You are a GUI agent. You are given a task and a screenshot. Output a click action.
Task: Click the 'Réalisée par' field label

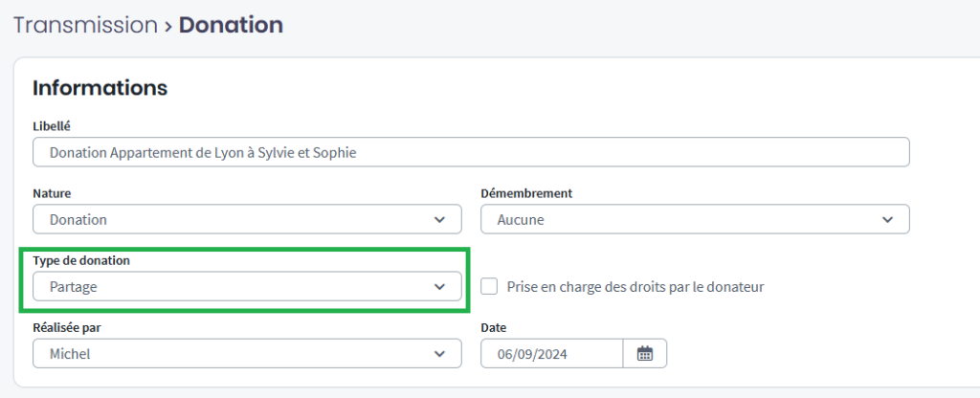coord(70,327)
